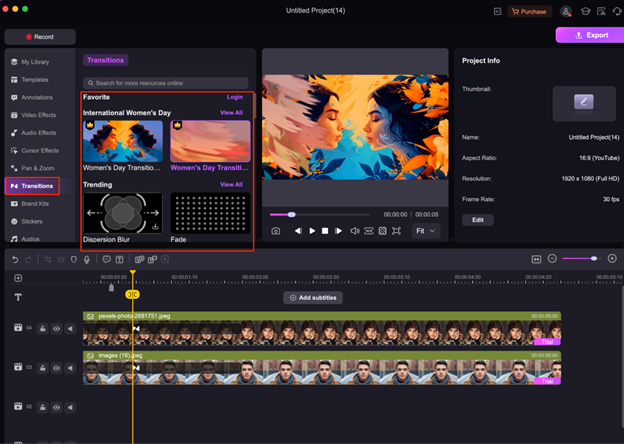The width and height of the screenshot is (624, 444).
Task: Zoom in the timeline with plus icon
Action: [612, 259]
